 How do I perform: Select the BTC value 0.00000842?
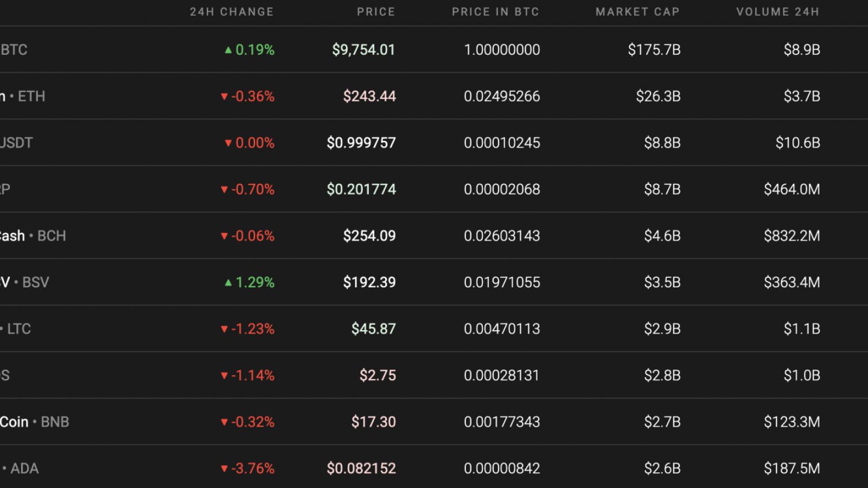pos(502,468)
